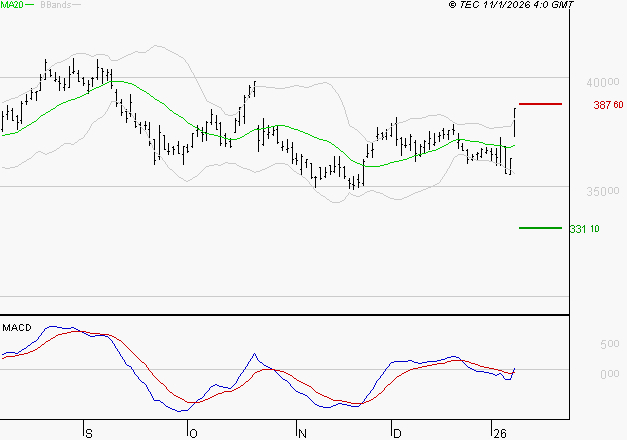Viewport: 627px width, 440px height.
Task: Click the red 387.60 resistance value
Action: [608, 105]
